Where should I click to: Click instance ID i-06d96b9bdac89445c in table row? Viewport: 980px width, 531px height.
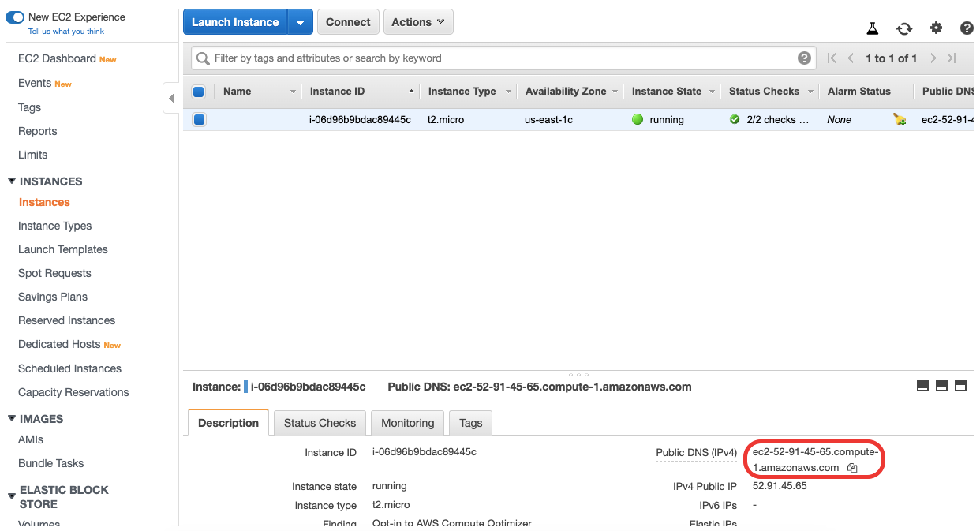point(360,120)
